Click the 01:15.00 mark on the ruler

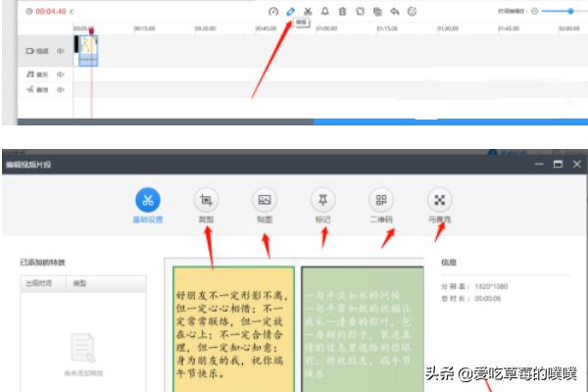pyautogui.click(x=387, y=28)
